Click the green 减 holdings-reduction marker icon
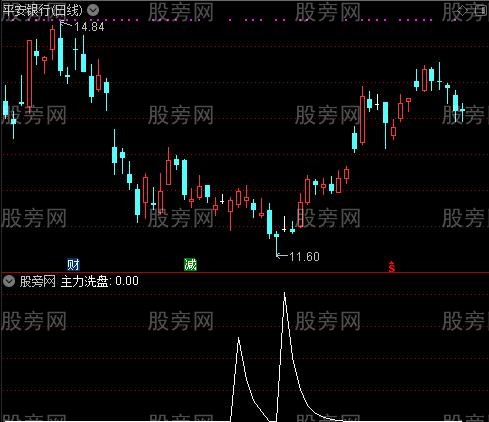489x422 pixels. [190, 265]
